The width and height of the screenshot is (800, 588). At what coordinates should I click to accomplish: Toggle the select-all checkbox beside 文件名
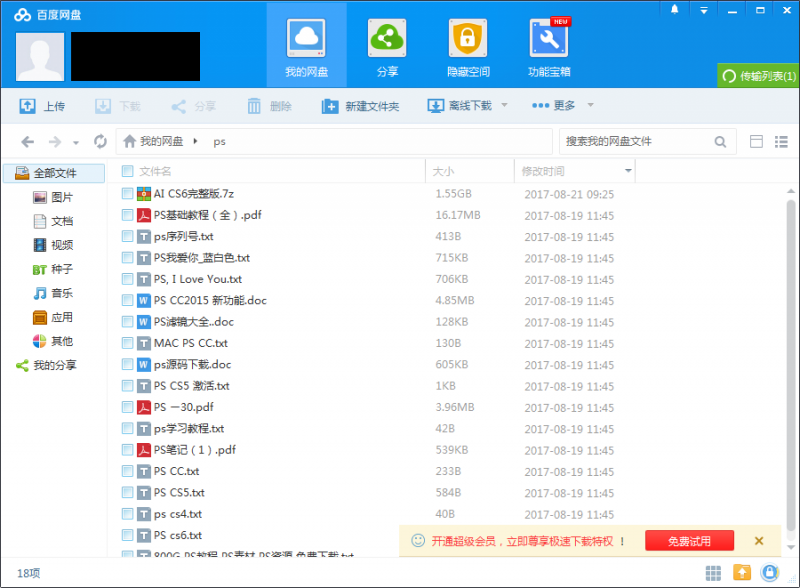[128, 171]
